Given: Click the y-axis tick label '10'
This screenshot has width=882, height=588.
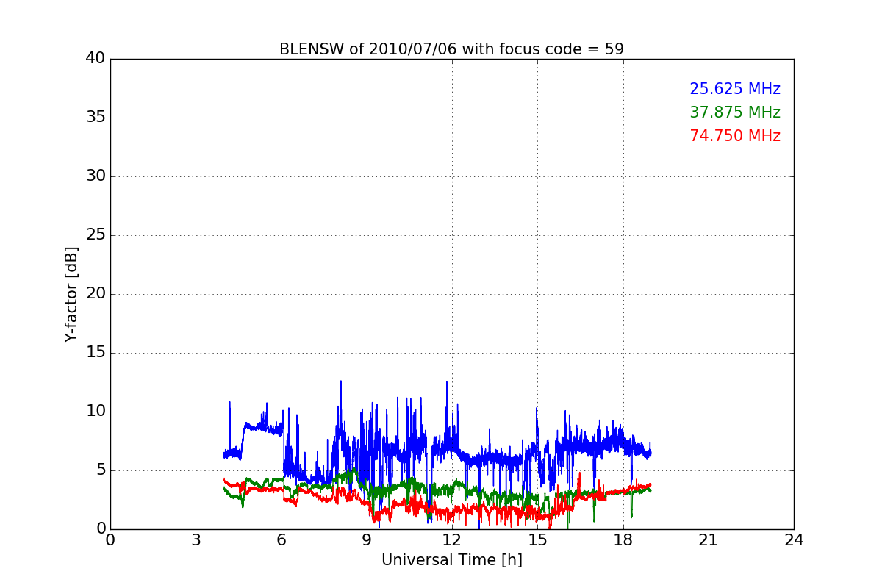Looking at the screenshot, I should click(x=96, y=412).
